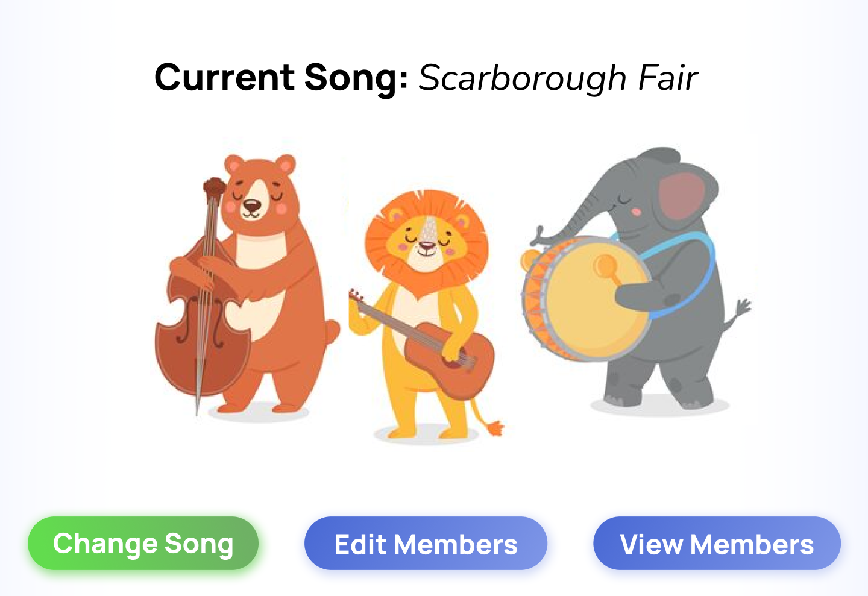This screenshot has height=596, width=868.
Task: Click the bear's face
Action: click(x=254, y=200)
